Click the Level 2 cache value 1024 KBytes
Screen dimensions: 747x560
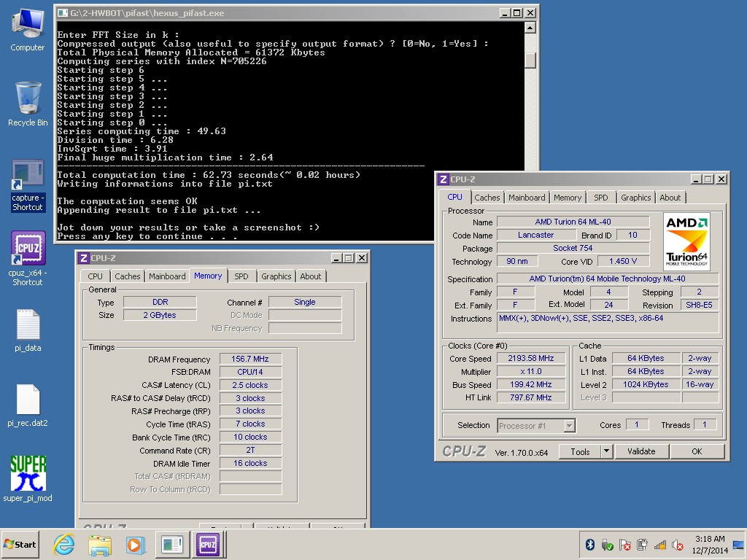[x=646, y=384]
